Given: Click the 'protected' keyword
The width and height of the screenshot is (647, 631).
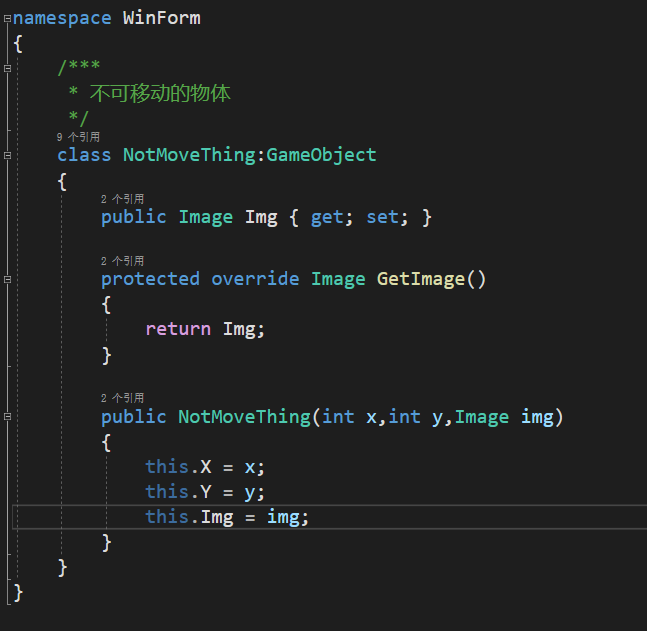Looking at the screenshot, I should pos(151,279).
